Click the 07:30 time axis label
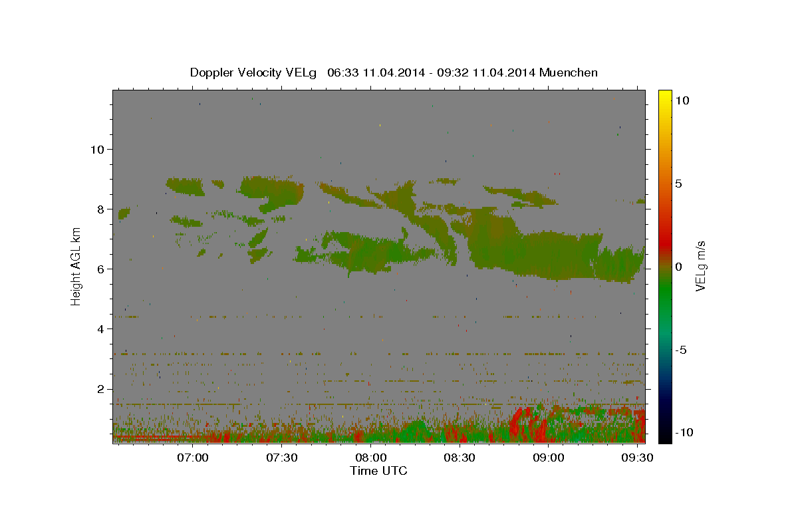 (x=282, y=458)
